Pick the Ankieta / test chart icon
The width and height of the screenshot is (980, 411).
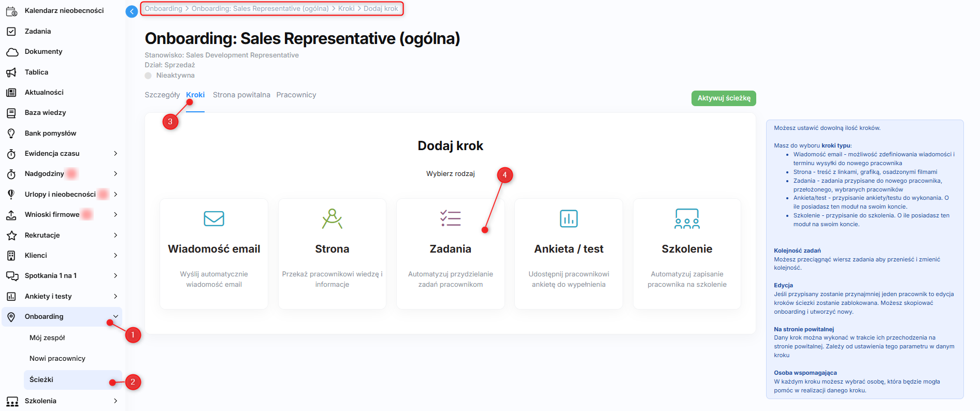pyautogui.click(x=569, y=218)
